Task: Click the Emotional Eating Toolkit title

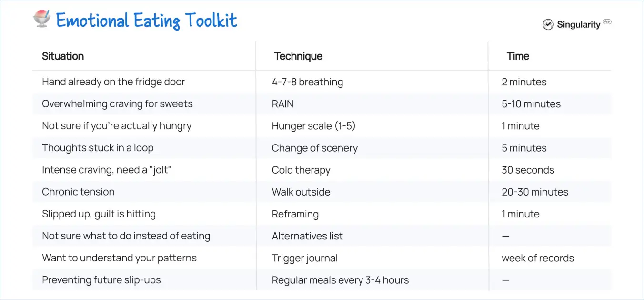Action: coord(147,20)
